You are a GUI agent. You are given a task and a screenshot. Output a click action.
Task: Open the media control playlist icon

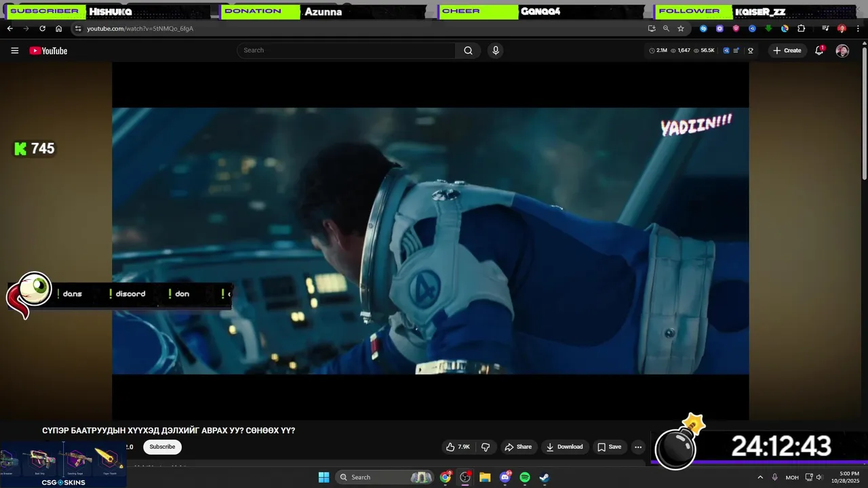coord(825,28)
